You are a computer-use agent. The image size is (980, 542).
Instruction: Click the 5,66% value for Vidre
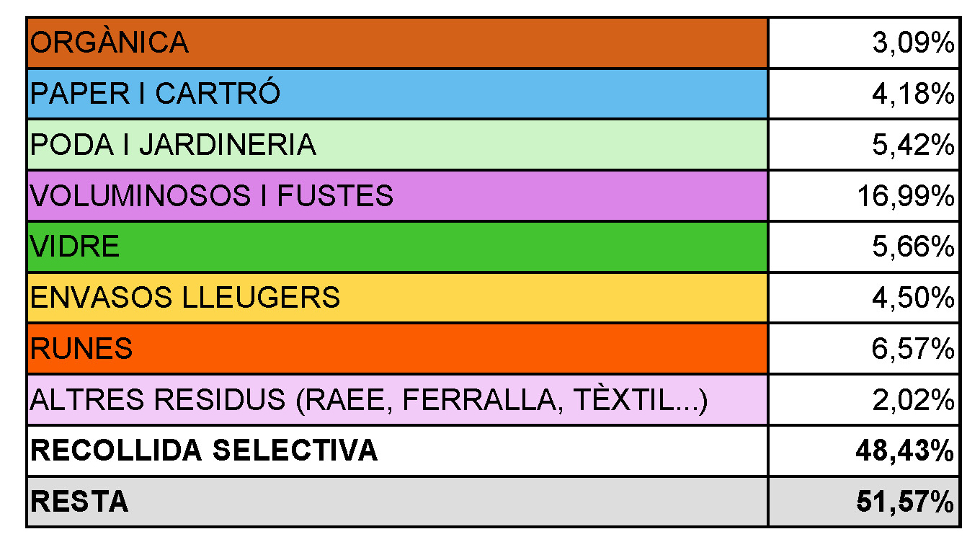(x=863, y=246)
